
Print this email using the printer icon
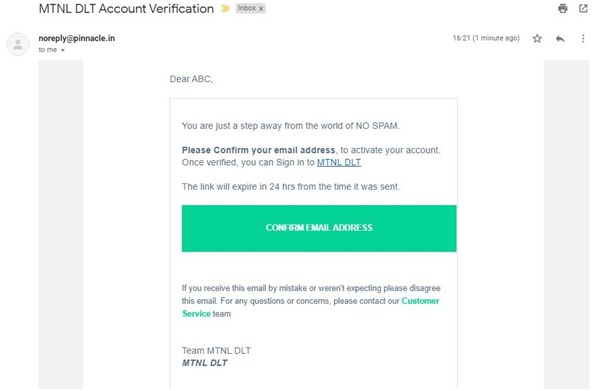[x=562, y=8]
